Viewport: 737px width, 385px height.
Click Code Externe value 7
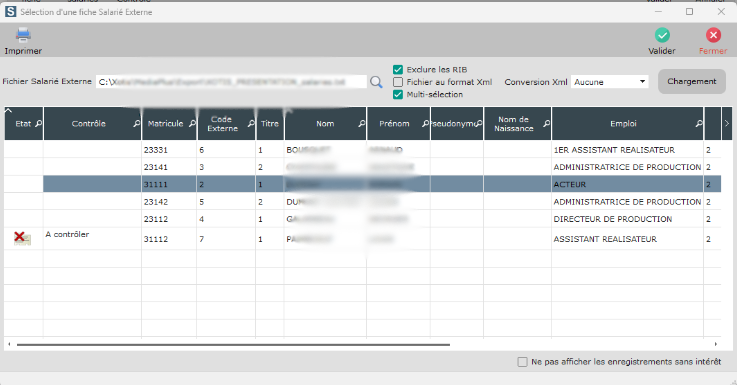point(226,239)
